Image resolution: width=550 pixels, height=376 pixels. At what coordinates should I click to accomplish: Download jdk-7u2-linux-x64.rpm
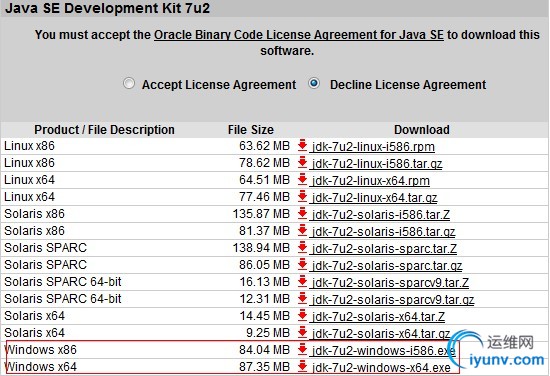[x=371, y=181]
